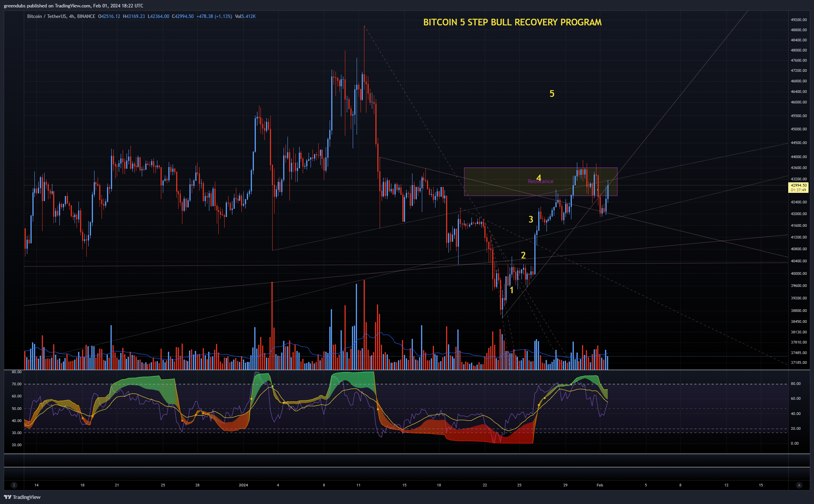The height and width of the screenshot is (504, 814).
Task: Click the 0.00 label on the right indicator scale
Action: pyautogui.click(x=795, y=443)
